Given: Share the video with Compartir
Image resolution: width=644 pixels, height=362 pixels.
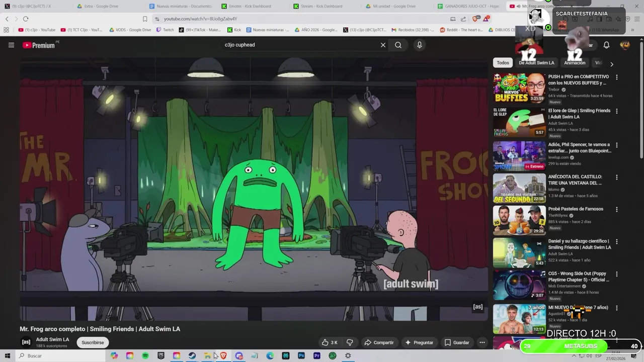Looking at the screenshot, I should coord(379,342).
